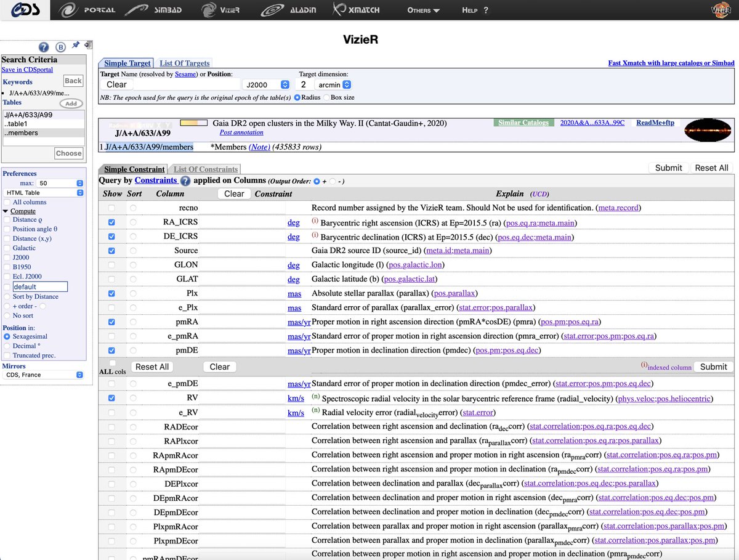This screenshot has height=560, width=739.
Task: Click the VizieR mascot icon at top right
Action: pos(721,10)
